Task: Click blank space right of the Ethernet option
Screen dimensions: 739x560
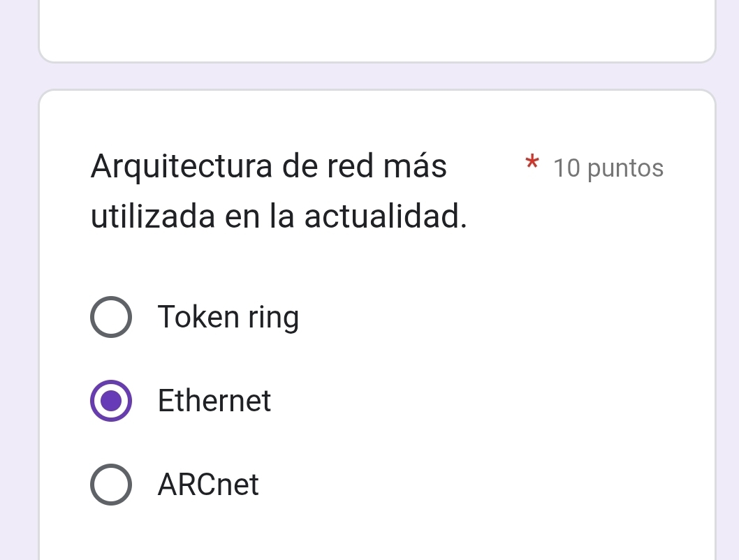Action: (489, 401)
